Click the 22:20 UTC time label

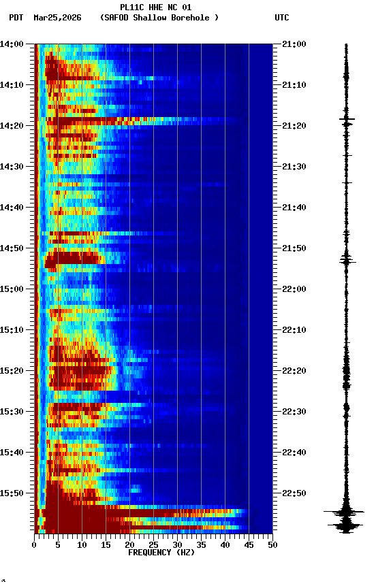pyautogui.click(x=294, y=371)
